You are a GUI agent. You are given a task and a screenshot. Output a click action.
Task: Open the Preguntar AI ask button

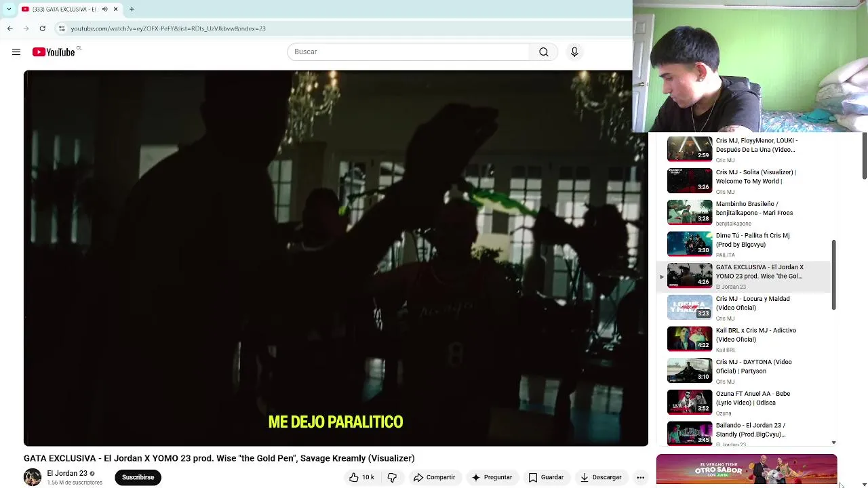coord(492,478)
